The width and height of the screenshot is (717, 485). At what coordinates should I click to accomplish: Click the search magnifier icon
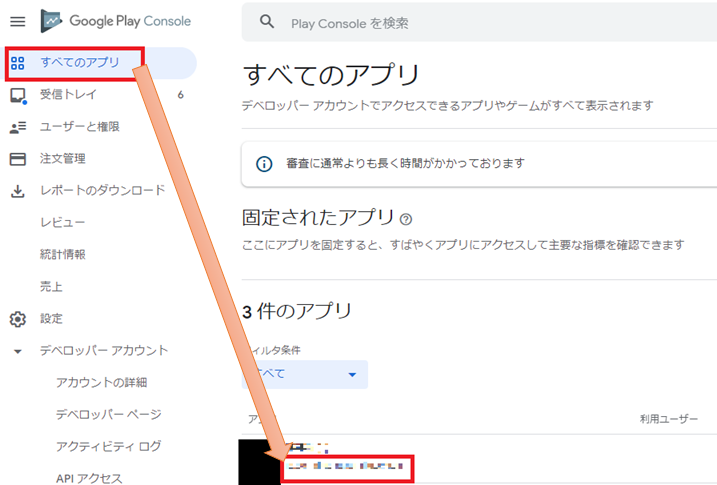point(267,21)
